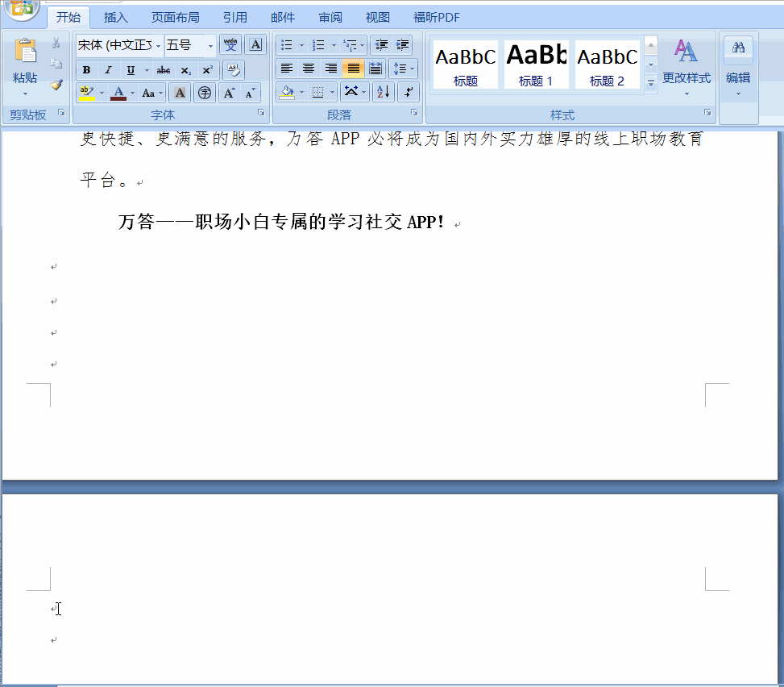Show paragraph marks icon

point(409,92)
